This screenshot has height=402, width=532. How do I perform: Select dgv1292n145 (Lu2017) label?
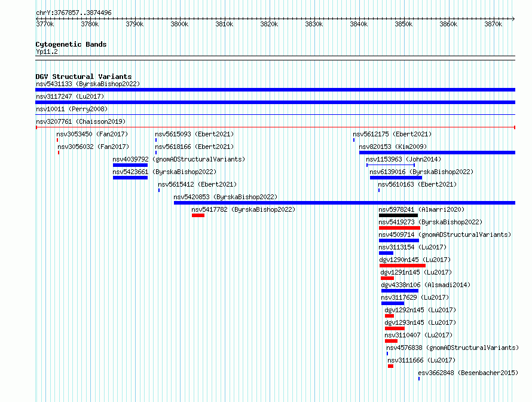click(420, 310)
